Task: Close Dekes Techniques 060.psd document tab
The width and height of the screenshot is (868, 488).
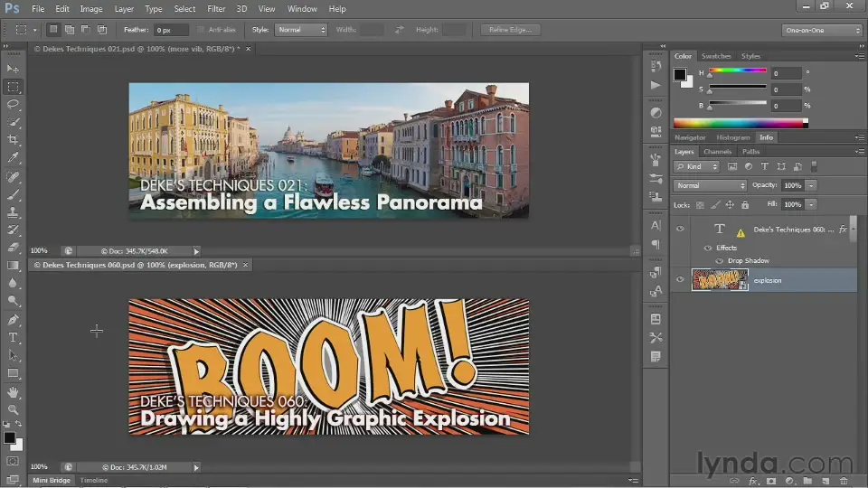Action: click(245, 265)
